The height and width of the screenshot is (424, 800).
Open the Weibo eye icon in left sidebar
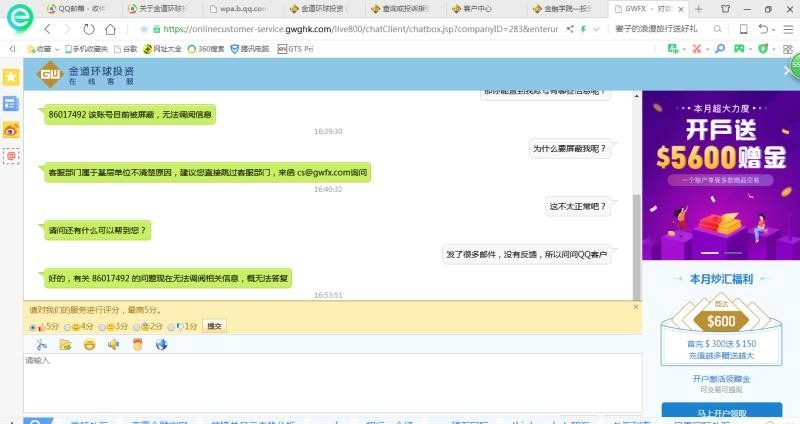pyautogui.click(x=11, y=130)
